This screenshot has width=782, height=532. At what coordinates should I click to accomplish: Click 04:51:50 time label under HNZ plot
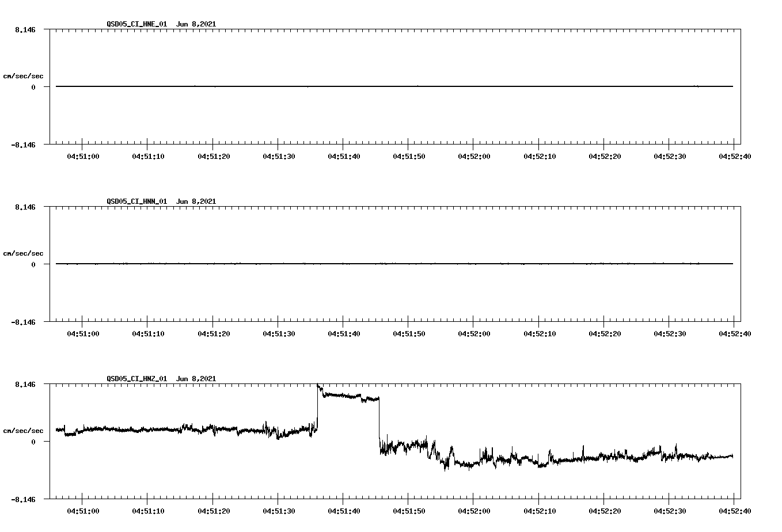409,511
